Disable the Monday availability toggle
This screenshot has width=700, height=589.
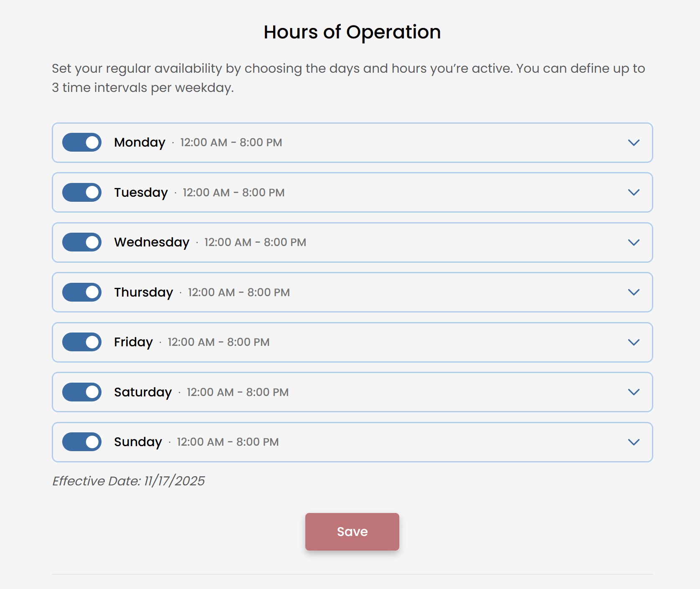click(81, 142)
